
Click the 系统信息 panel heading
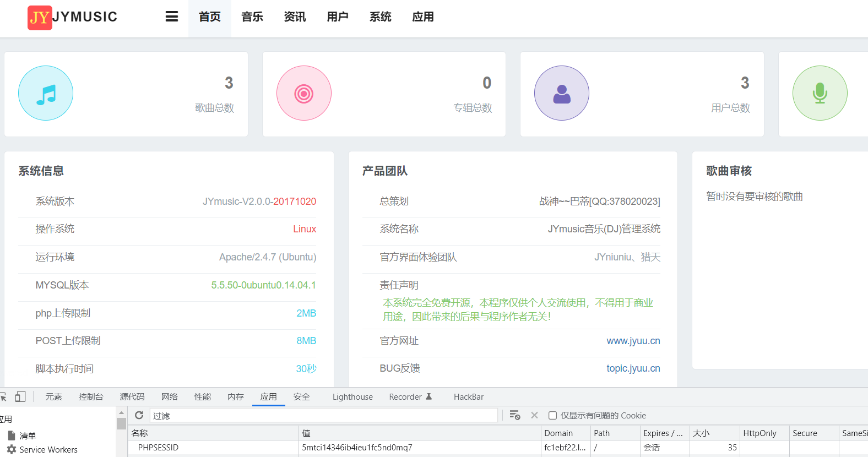point(41,171)
